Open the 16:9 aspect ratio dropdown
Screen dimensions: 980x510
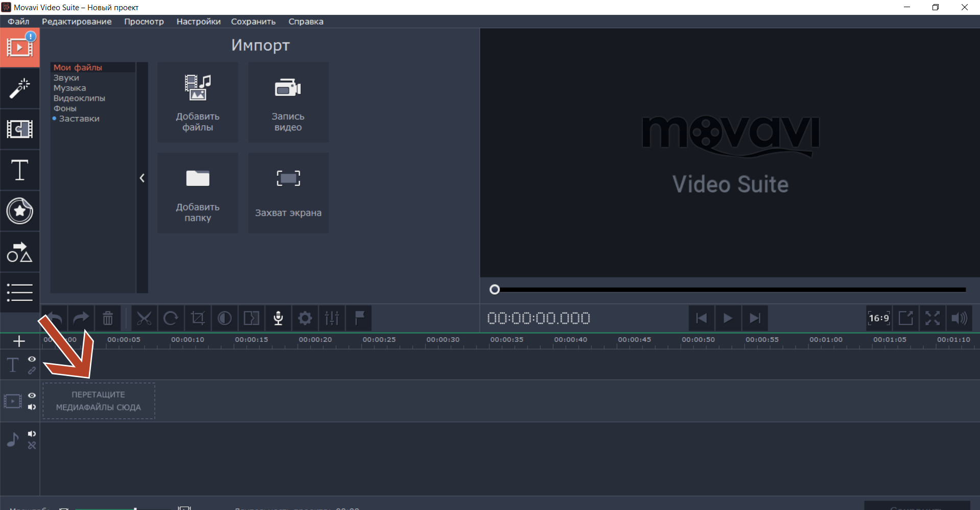(x=879, y=318)
